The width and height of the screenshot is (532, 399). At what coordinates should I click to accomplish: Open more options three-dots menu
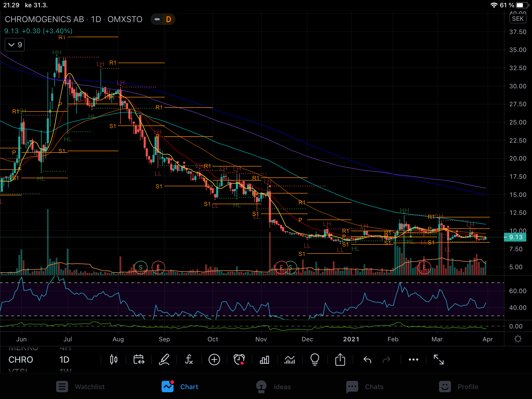[x=413, y=360]
